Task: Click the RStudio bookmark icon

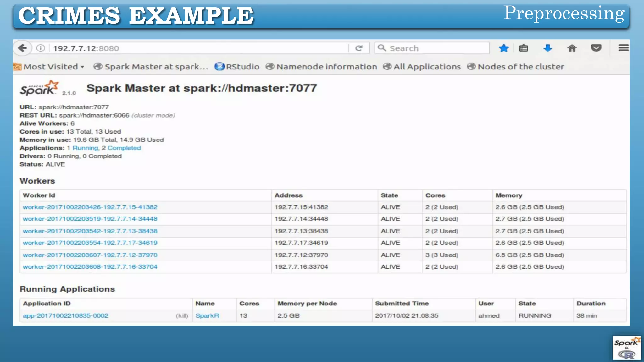Action: (x=219, y=66)
